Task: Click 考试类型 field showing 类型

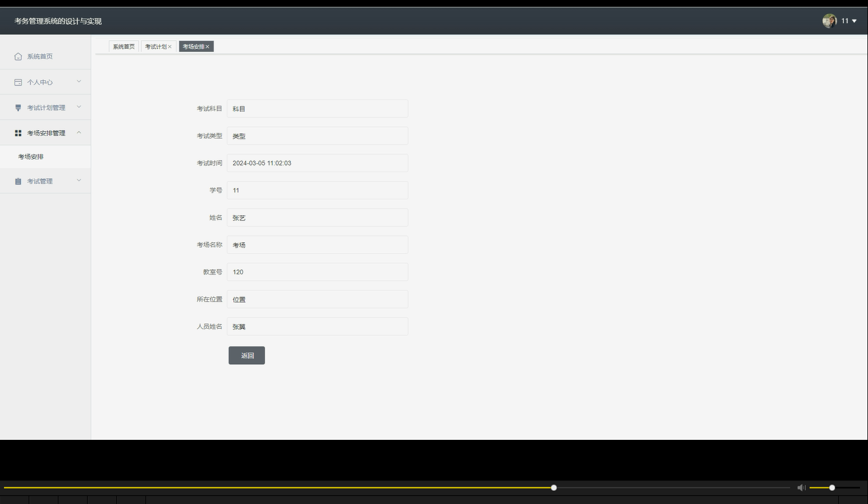Action: click(317, 136)
